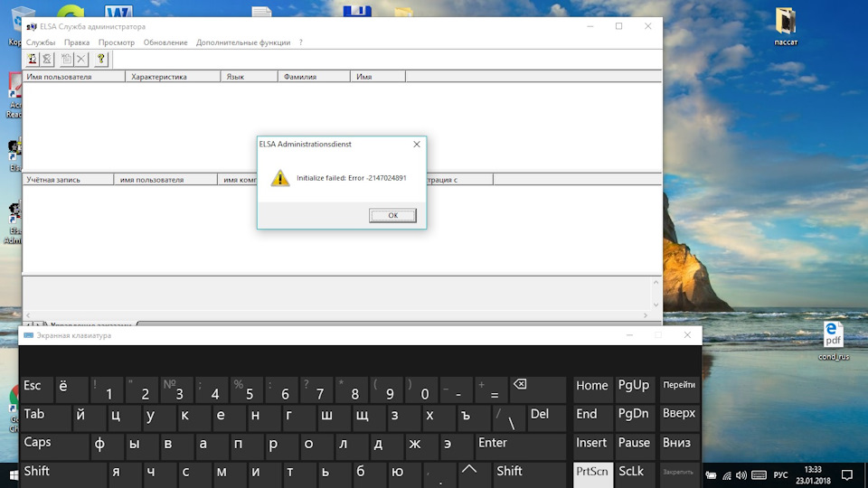Image resolution: width=868 pixels, height=488 pixels.
Task: Open the Службы menu
Action: tap(41, 42)
